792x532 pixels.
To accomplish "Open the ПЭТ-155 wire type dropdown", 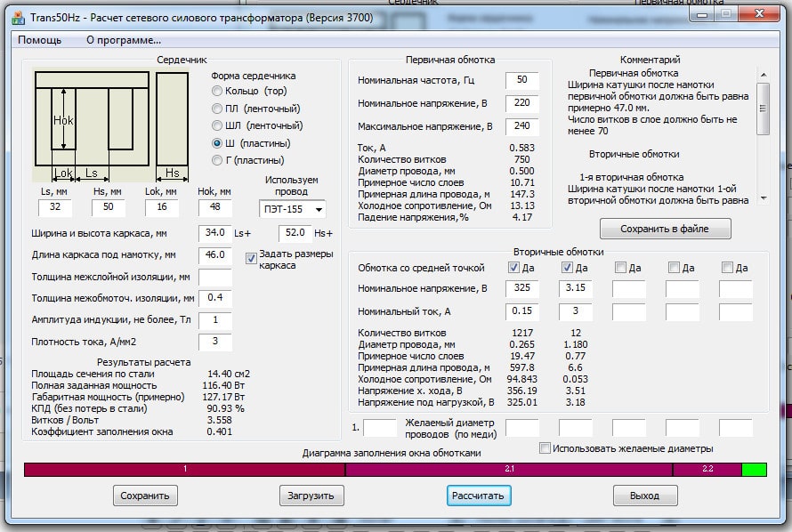I will click(293, 209).
